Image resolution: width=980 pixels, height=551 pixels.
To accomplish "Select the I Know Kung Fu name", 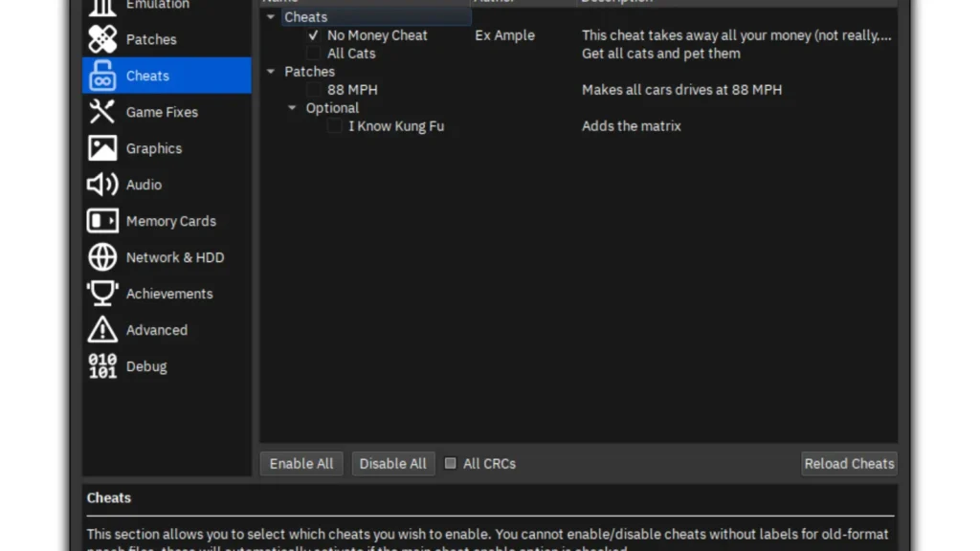I will [x=396, y=126].
